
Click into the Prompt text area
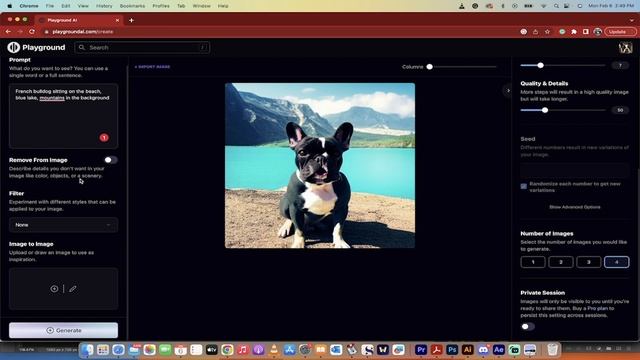(x=63, y=116)
